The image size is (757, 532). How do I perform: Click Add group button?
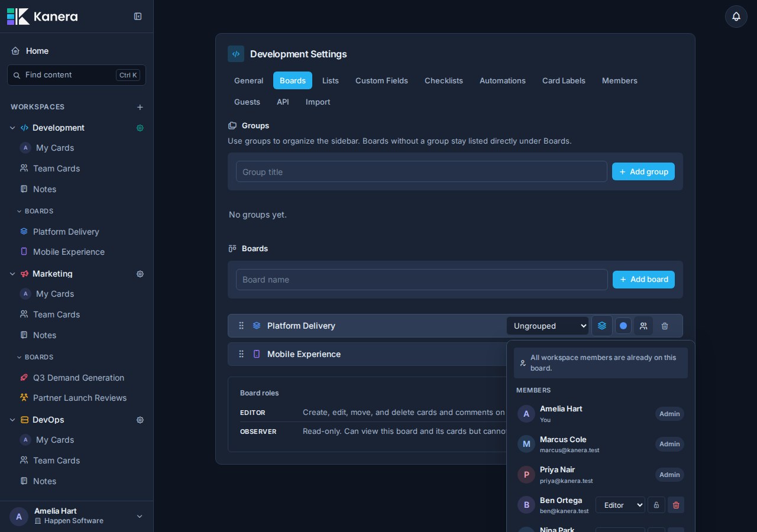(643, 171)
